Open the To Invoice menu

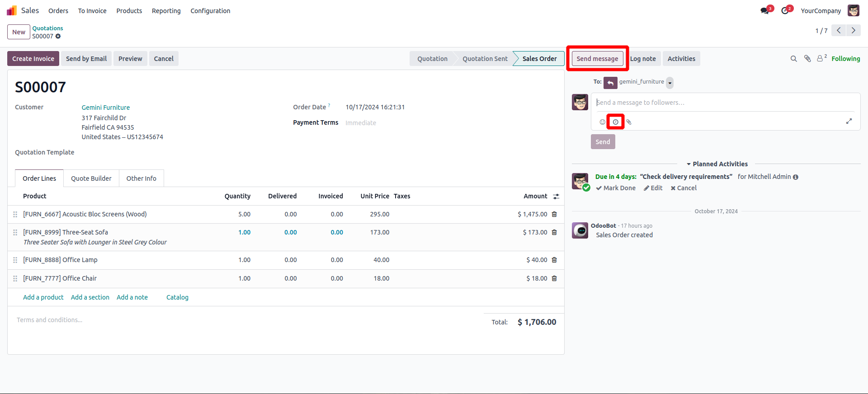[x=92, y=11]
